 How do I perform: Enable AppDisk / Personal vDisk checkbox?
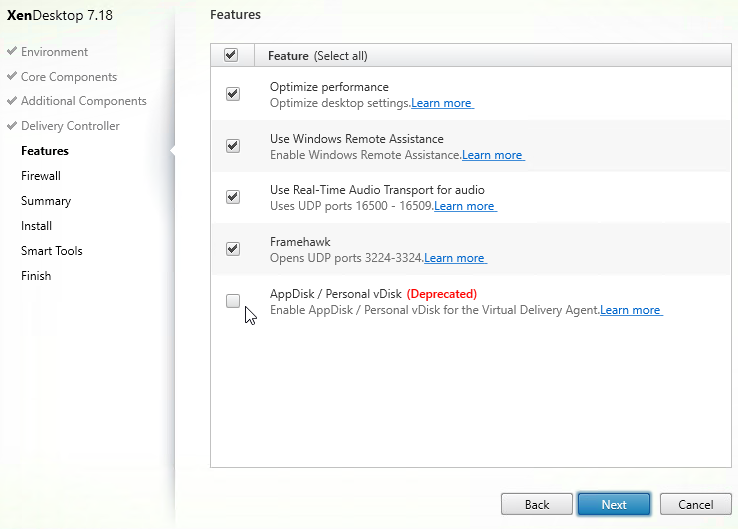[233, 300]
